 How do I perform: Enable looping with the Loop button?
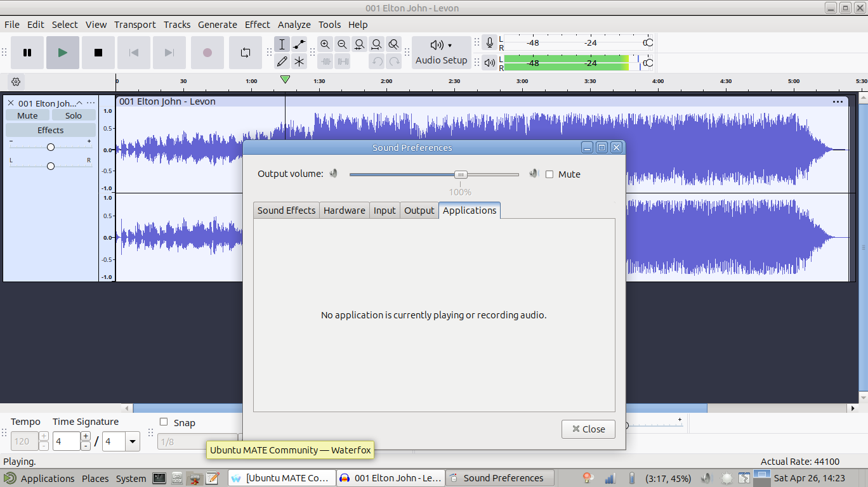(x=246, y=53)
